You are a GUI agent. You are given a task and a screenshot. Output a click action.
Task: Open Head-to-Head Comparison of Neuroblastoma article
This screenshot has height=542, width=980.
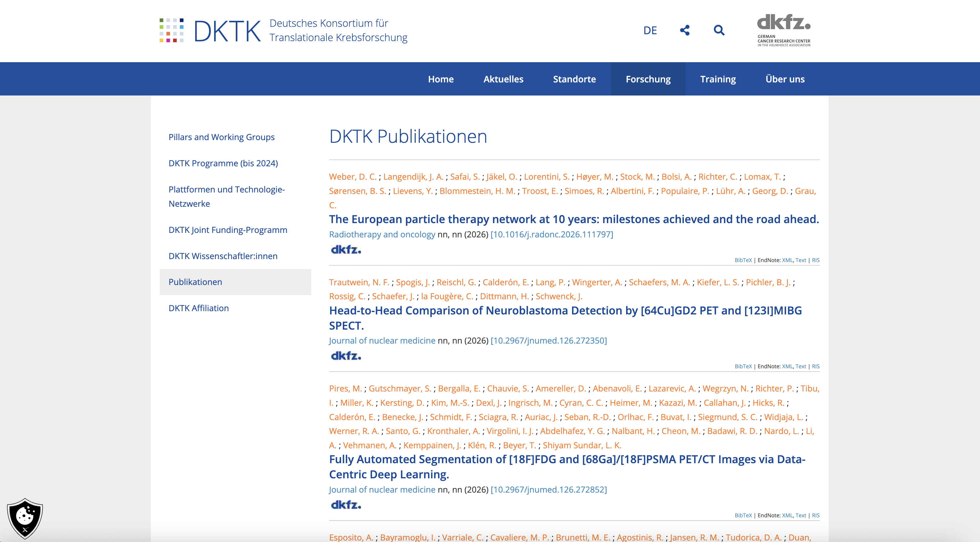(x=565, y=318)
